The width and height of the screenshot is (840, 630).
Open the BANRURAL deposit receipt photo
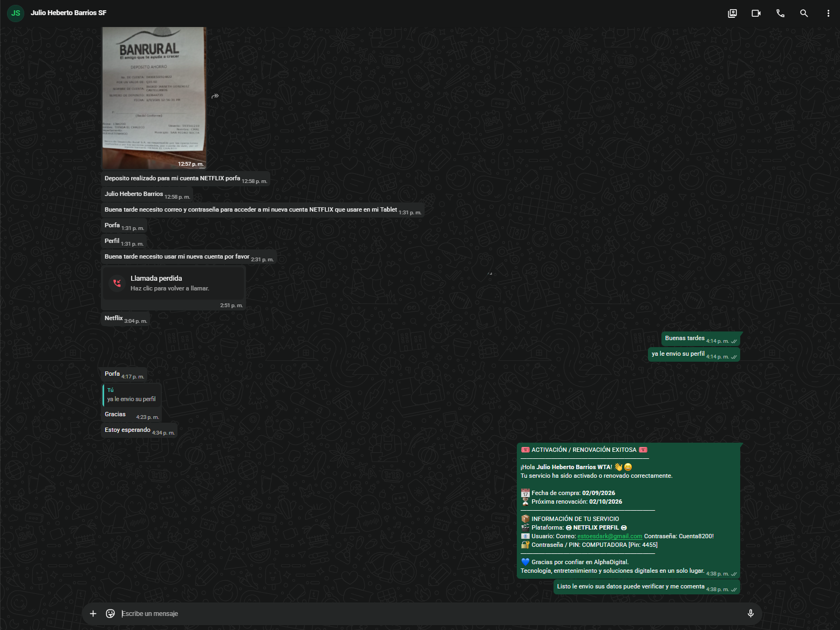pyautogui.click(x=154, y=97)
